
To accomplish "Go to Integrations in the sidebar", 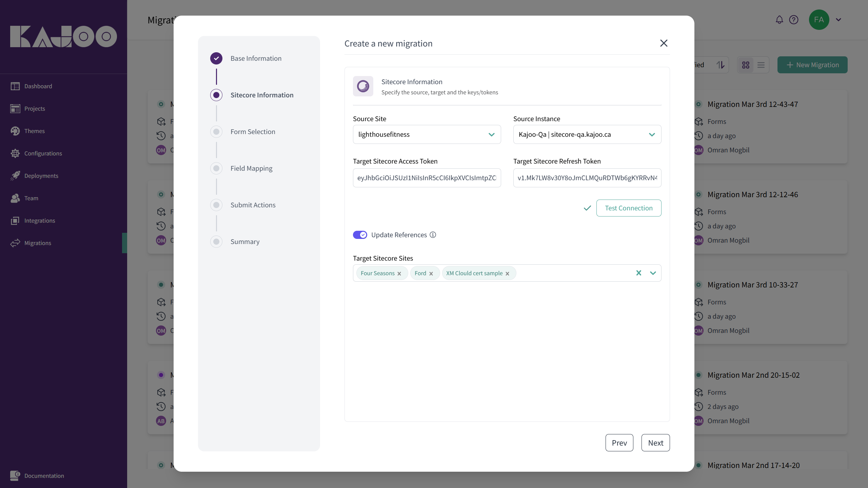I will click(x=39, y=221).
